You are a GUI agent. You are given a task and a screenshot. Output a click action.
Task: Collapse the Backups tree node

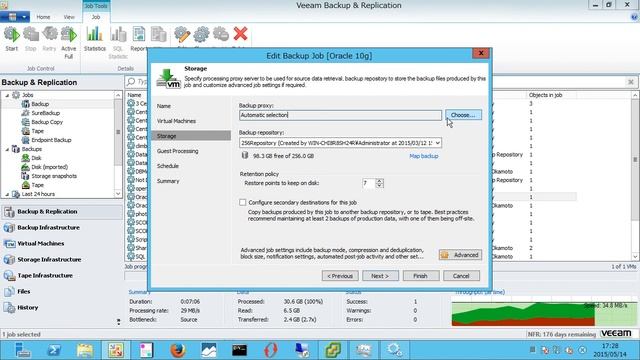[7, 149]
